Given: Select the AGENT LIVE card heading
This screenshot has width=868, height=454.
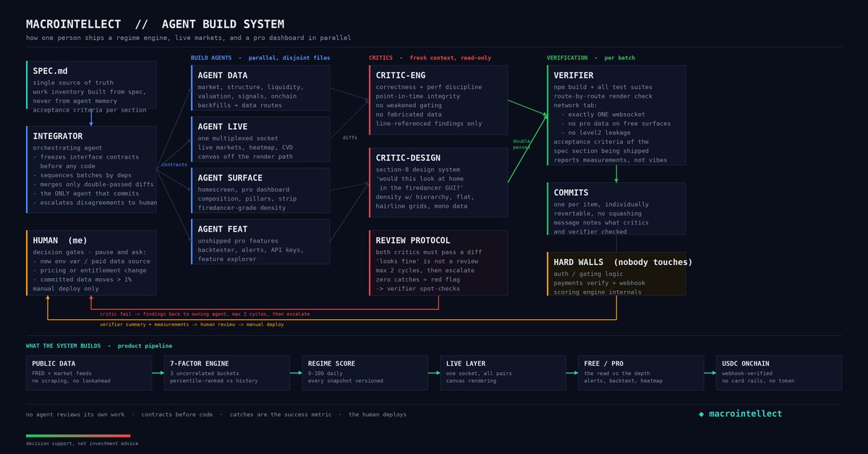Looking at the screenshot, I should pos(223,127).
